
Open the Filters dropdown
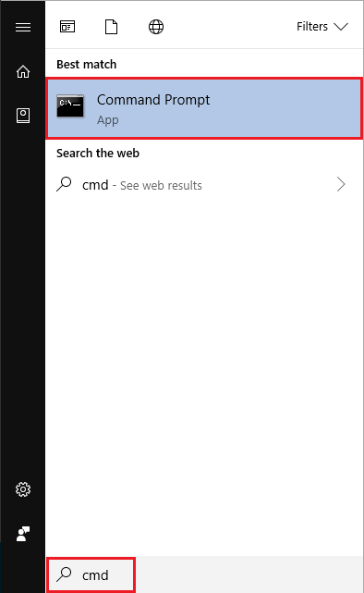pos(322,27)
